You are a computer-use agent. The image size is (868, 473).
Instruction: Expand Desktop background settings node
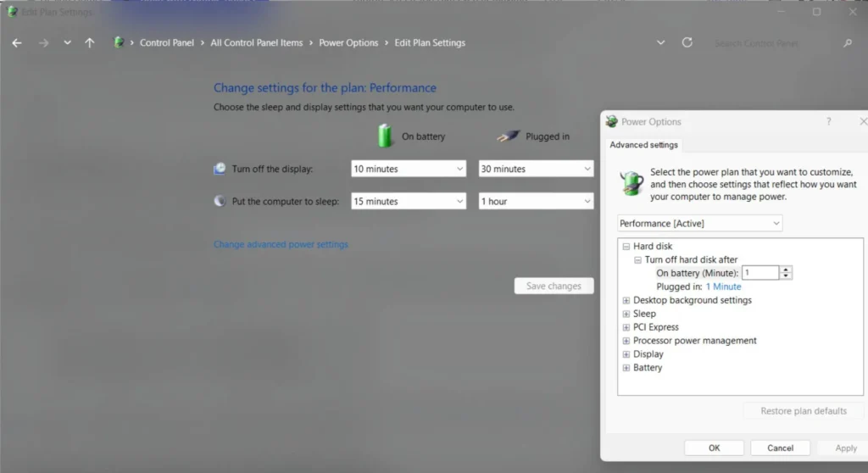tap(626, 300)
